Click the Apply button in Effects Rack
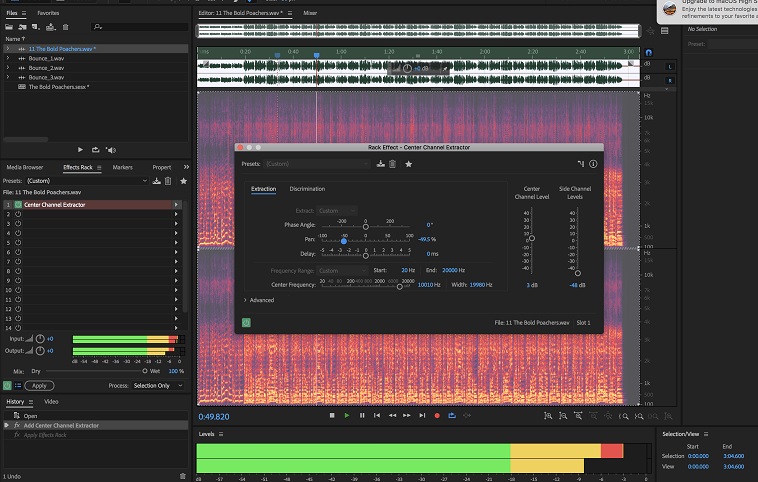The image size is (758, 482). coord(38,385)
